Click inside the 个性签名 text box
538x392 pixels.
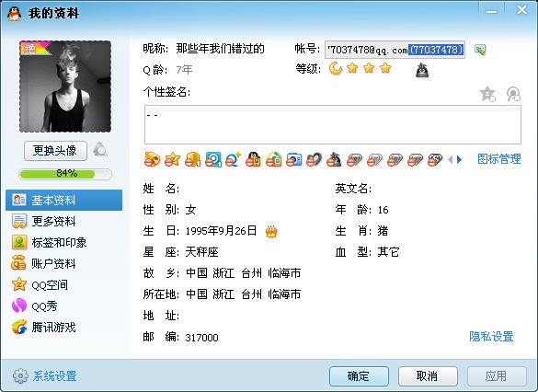[x=333, y=125]
